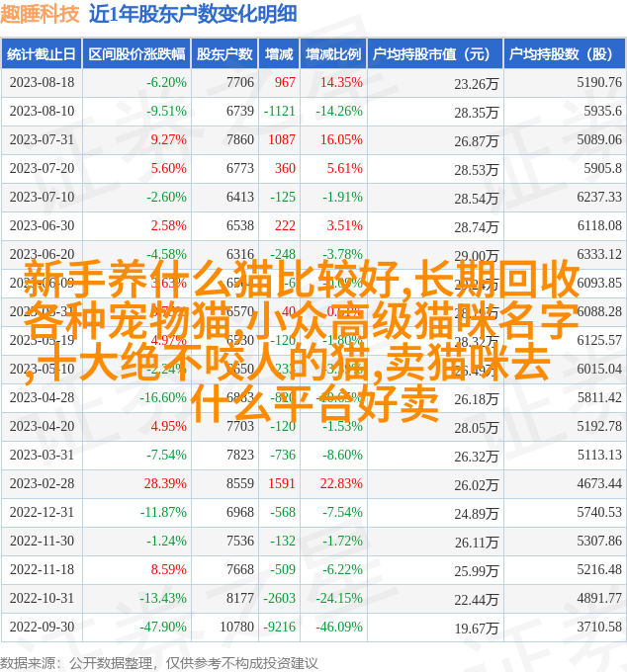This screenshot has height=672, width=627.
Task: Click shareholder count 7706
Action: point(240,82)
